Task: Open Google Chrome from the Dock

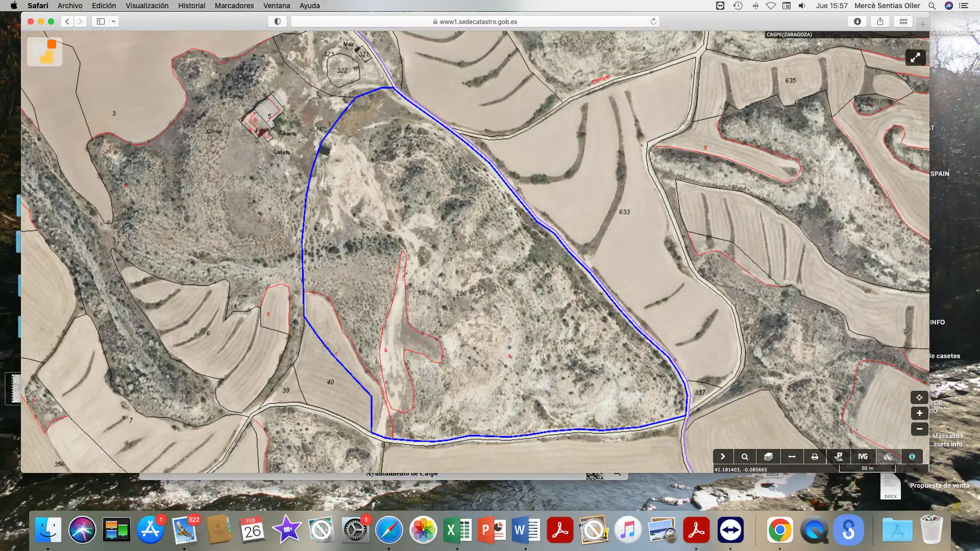Action: tap(780, 530)
